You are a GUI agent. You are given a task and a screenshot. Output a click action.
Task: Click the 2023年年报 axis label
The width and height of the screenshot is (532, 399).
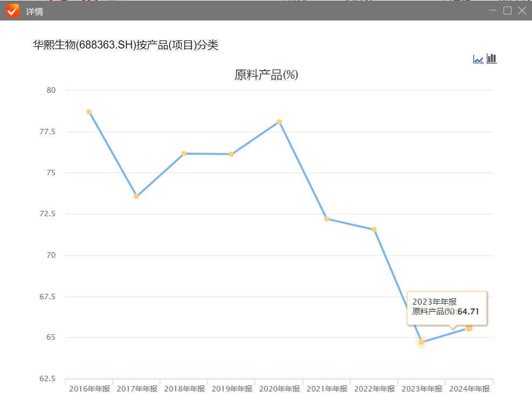click(x=422, y=389)
